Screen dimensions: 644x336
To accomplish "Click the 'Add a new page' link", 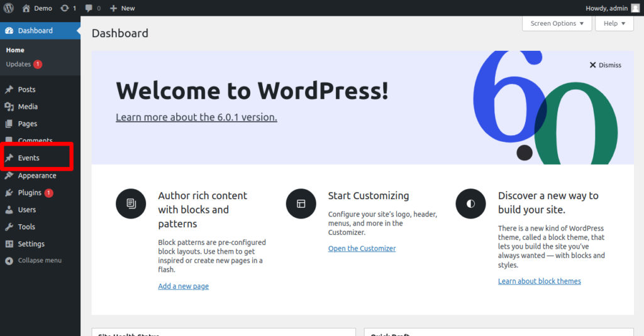I will point(183,286).
